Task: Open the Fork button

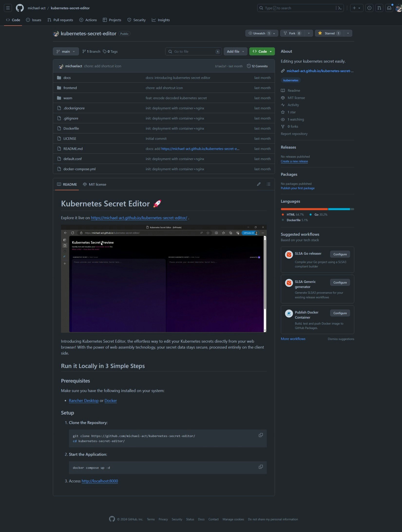Action: 292,33
